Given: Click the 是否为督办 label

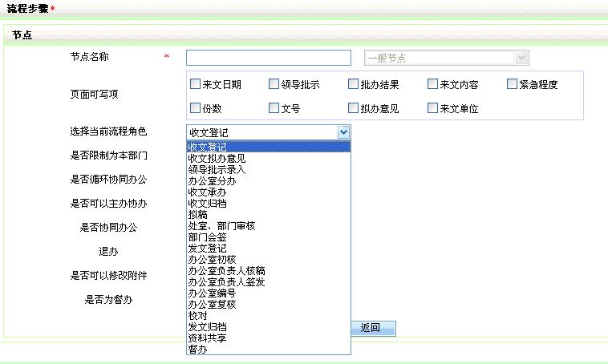Looking at the screenshot, I should point(108,300).
